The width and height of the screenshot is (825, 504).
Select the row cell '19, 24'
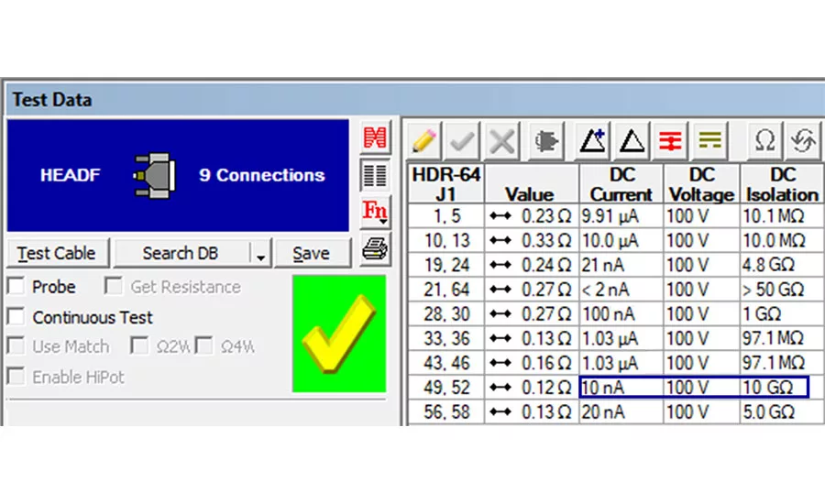point(446,265)
